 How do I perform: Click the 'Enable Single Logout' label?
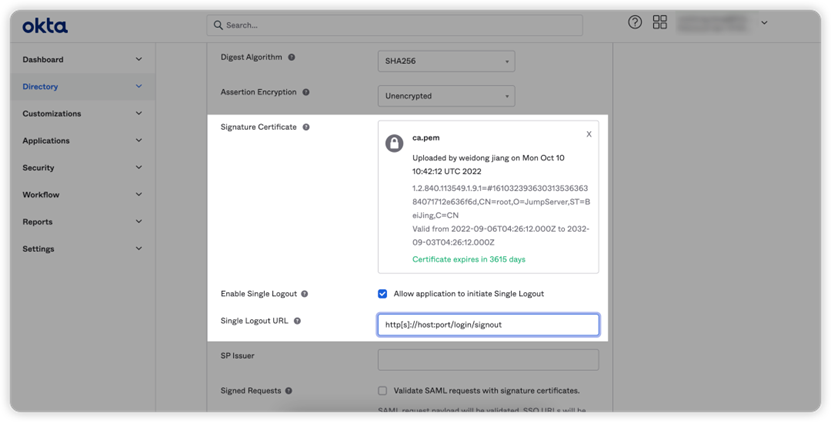point(259,294)
